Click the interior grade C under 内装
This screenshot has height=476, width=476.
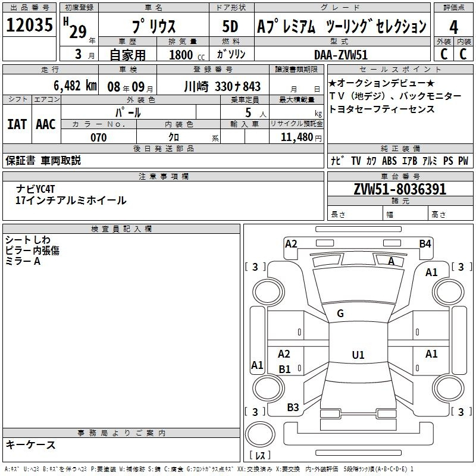pos(464,54)
